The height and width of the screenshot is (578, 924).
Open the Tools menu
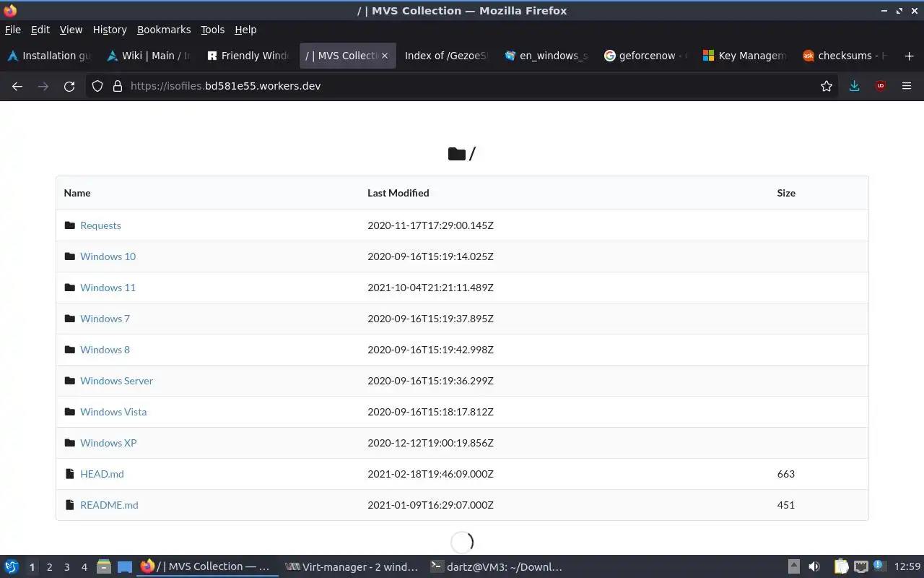(213, 30)
